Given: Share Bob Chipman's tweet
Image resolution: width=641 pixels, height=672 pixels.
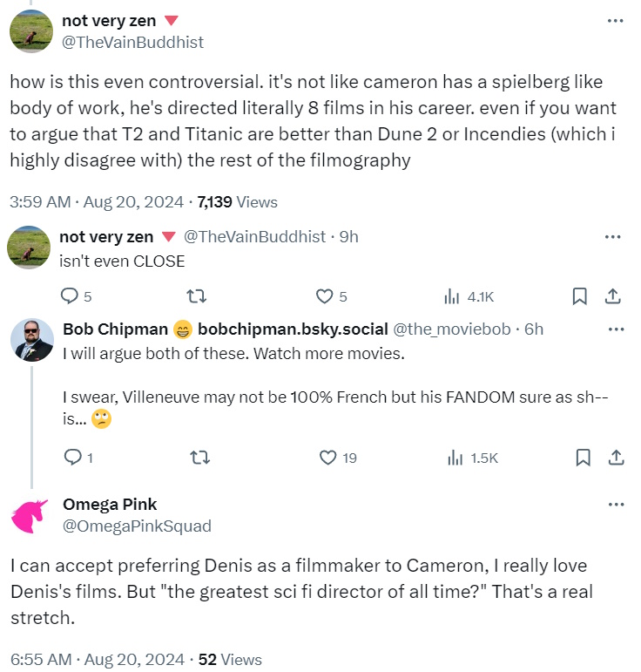Looking at the screenshot, I should (x=614, y=458).
